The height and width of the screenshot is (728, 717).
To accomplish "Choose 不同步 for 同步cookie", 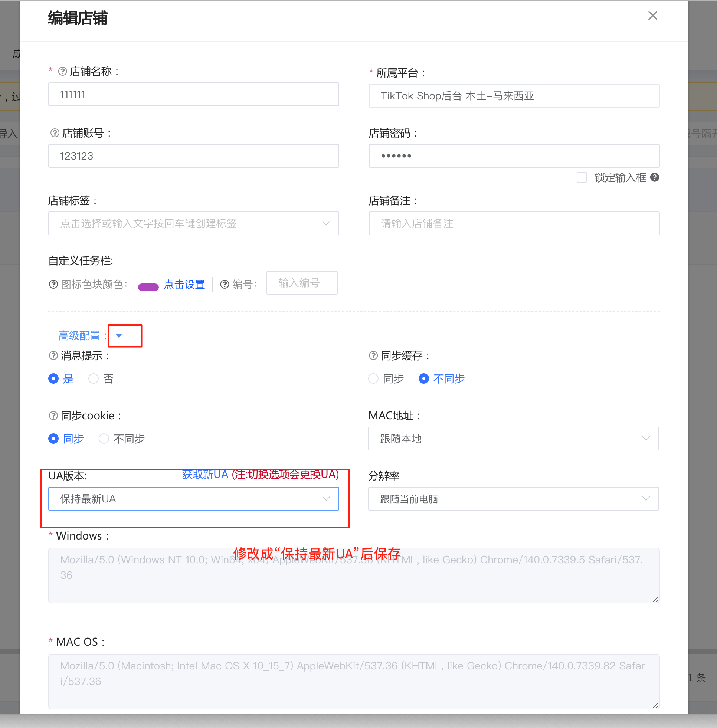I will pyautogui.click(x=104, y=439).
